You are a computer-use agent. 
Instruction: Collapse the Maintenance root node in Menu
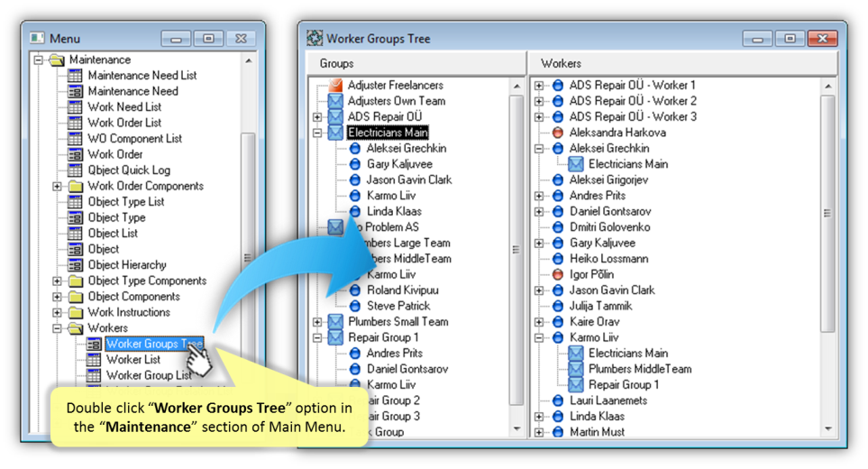click(38, 60)
